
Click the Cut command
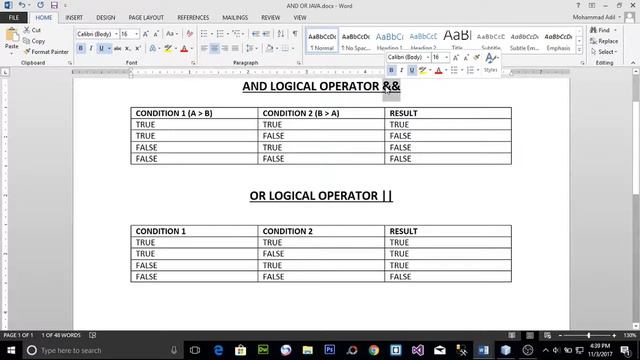tap(32, 30)
